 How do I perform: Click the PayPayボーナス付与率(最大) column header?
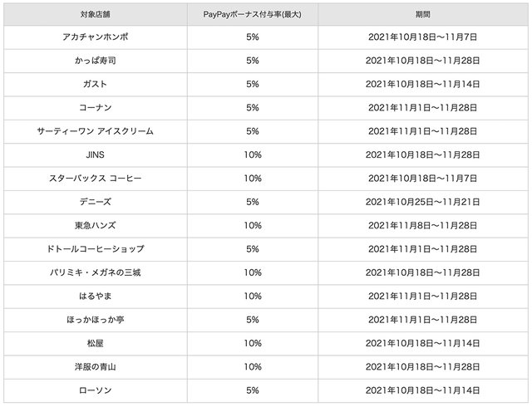253,14
